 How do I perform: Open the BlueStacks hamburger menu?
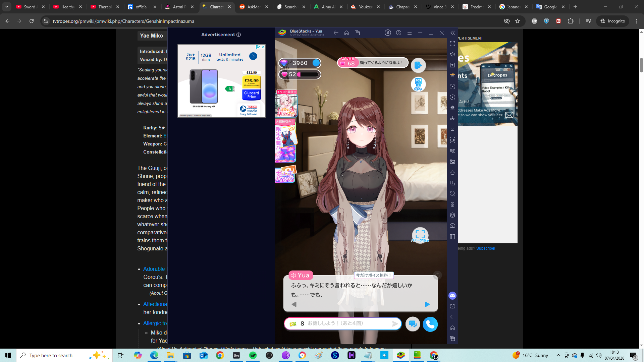[x=409, y=33]
